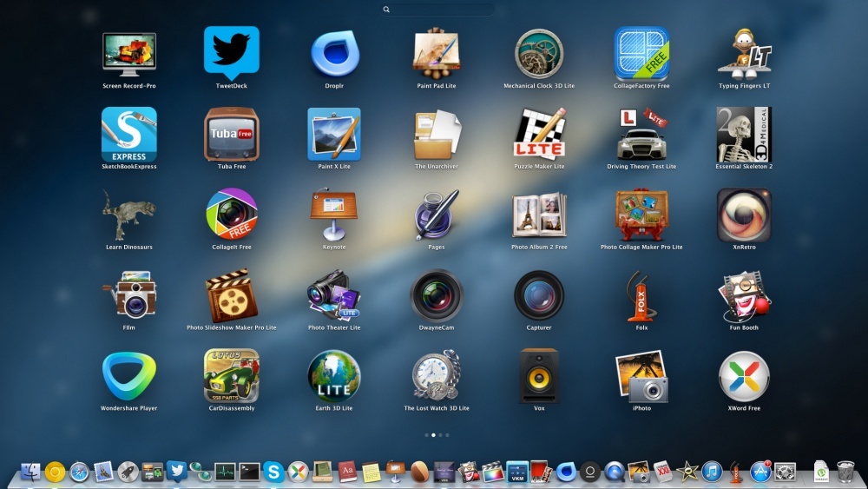Open Paint Pad Lite
Screen dimensions: 868x489
(437, 54)
